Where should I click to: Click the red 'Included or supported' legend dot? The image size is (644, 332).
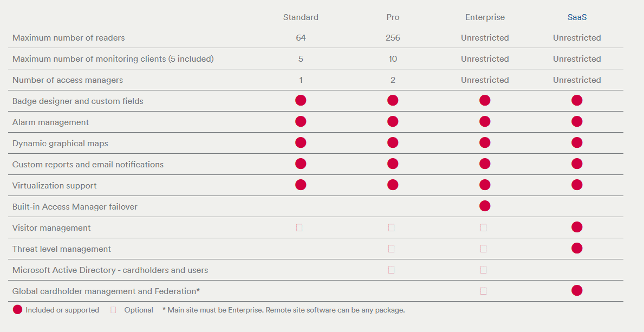tap(17, 310)
